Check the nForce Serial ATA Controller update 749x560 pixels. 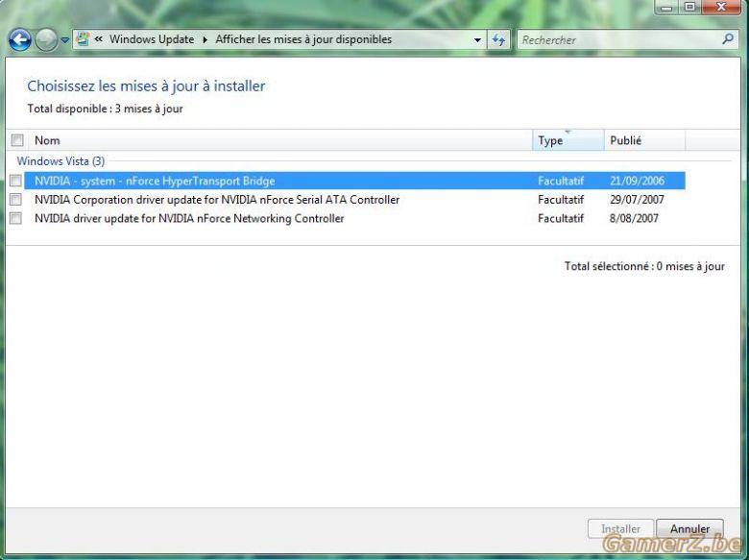(15, 199)
